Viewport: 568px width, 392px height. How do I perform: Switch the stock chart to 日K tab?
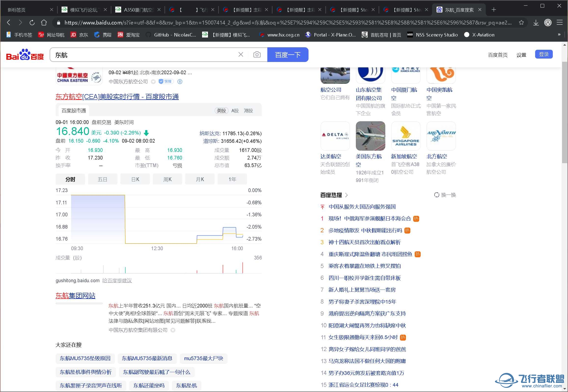click(135, 179)
